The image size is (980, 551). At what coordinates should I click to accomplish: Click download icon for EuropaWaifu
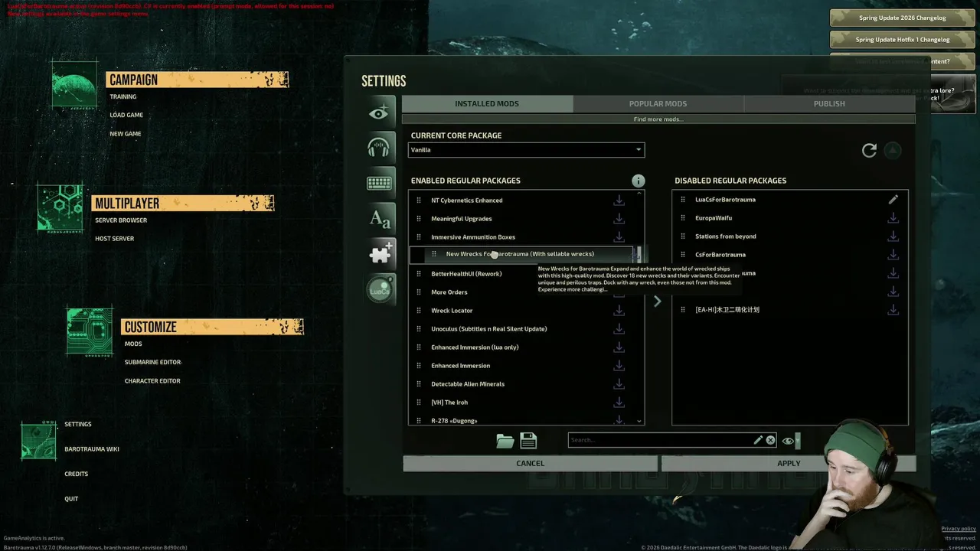[893, 218]
